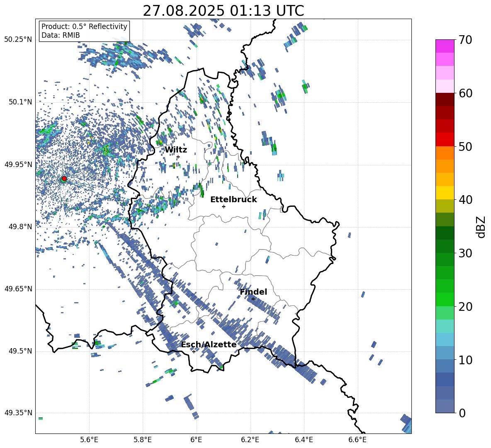Click the red radar site marker
The height and width of the screenshot is (448, 491).
pos(64,178)
